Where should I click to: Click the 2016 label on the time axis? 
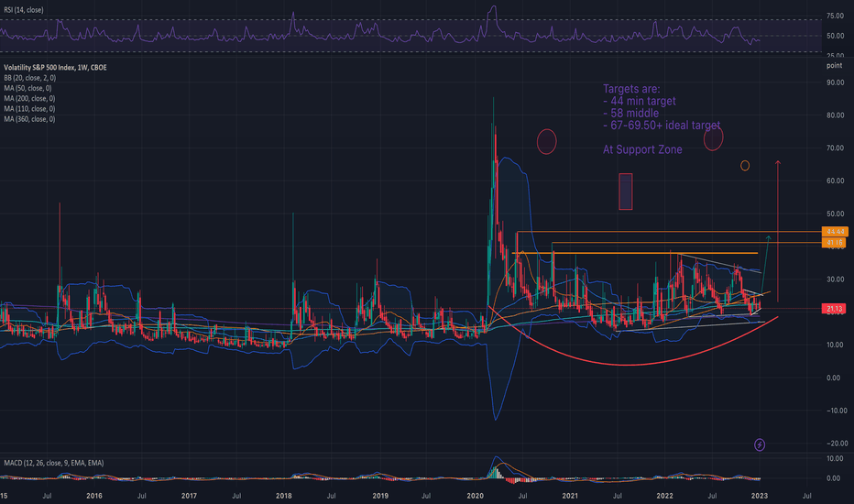pos(94,496)
